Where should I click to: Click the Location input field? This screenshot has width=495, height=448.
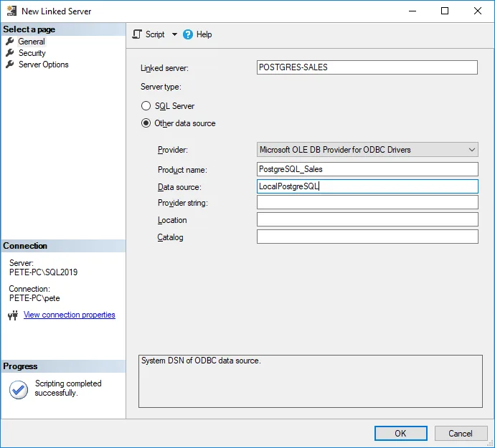[x=367, y=219]
